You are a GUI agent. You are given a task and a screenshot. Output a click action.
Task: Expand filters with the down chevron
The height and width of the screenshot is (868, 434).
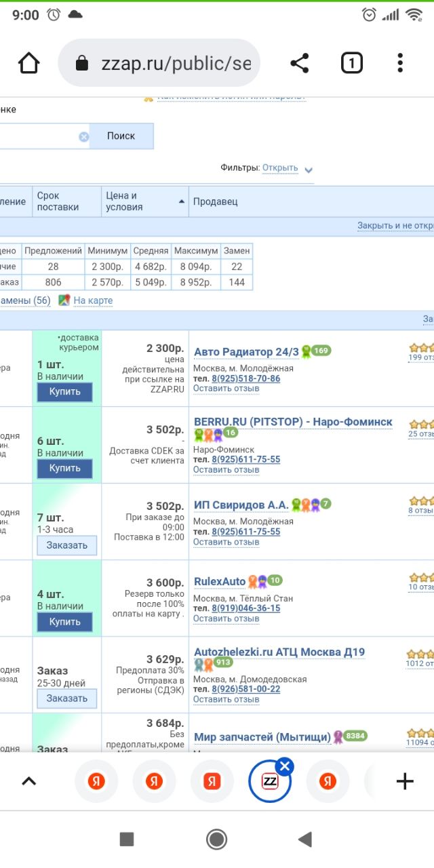click(x=309, y=170)
